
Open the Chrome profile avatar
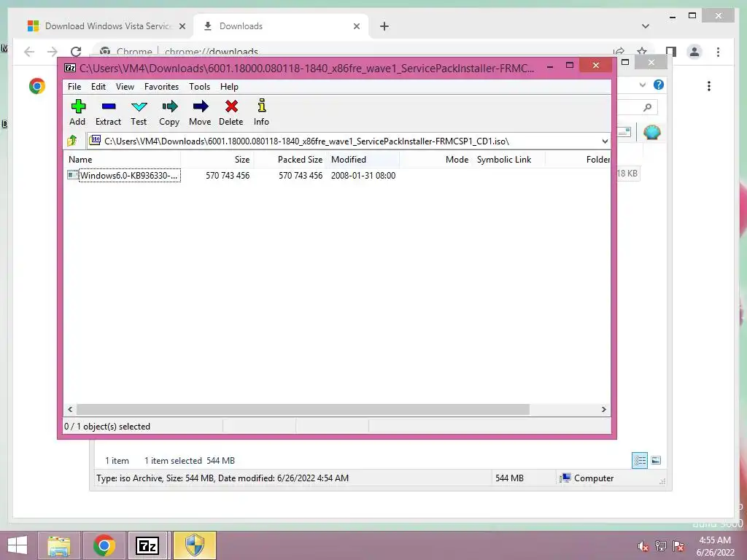pyautogui.click(x=694, y=52)
